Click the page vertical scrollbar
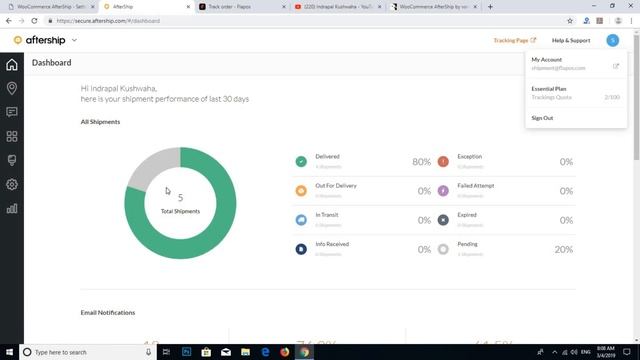The image size is (640, 360). tap(636, 98)
